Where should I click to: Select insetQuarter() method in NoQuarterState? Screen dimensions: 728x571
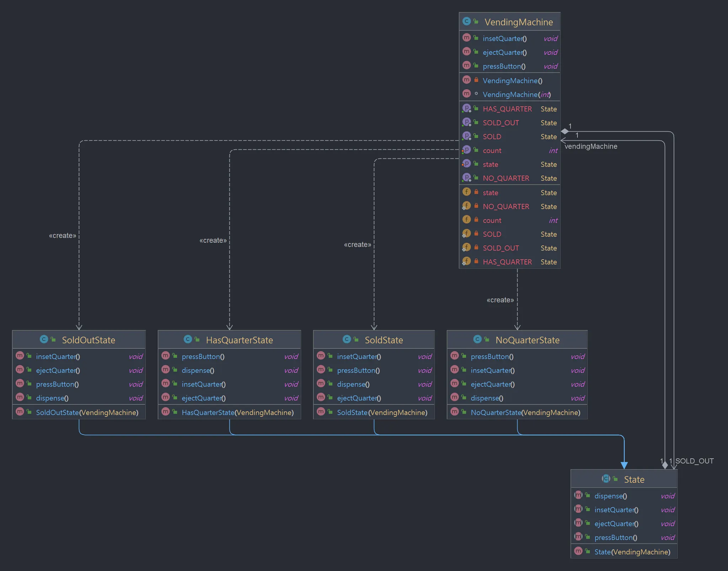coord(492,370)
